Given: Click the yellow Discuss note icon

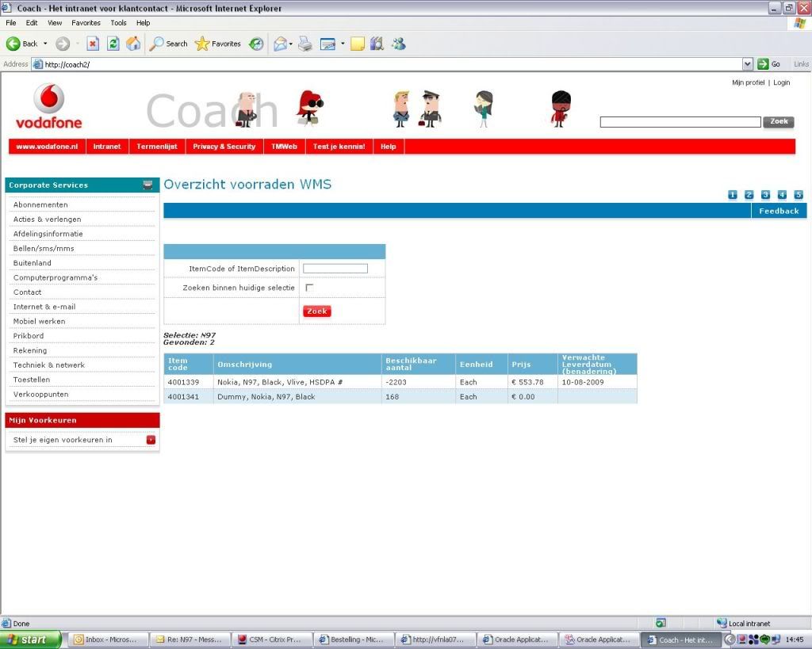Looking at the screenshot, I should click(x=358, y=44).
